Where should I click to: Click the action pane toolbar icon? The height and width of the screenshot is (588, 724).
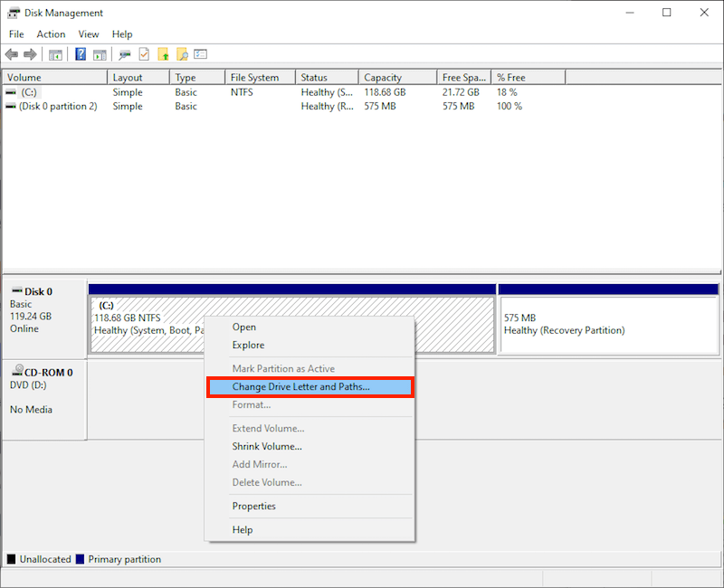click(100, 55)
